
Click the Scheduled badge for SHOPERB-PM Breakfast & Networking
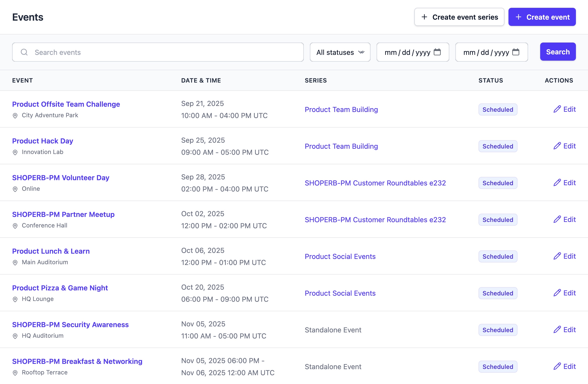(x=498, y=367)
